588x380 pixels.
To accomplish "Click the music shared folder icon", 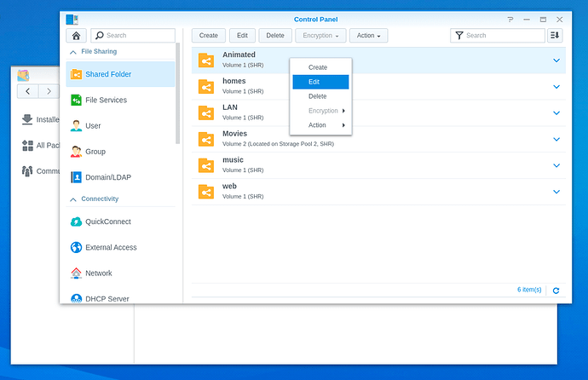I will [x=206, y=165].
